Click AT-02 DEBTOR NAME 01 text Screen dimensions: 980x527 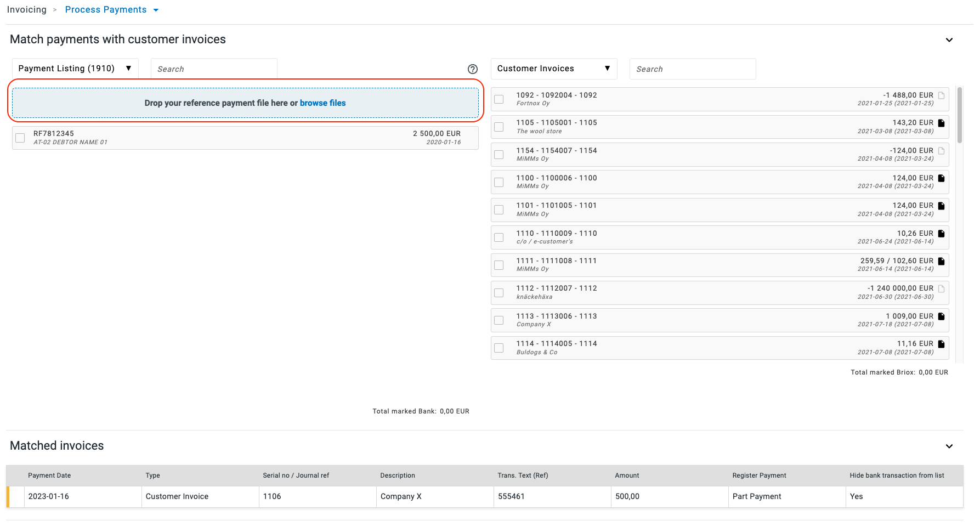(70, 143)
